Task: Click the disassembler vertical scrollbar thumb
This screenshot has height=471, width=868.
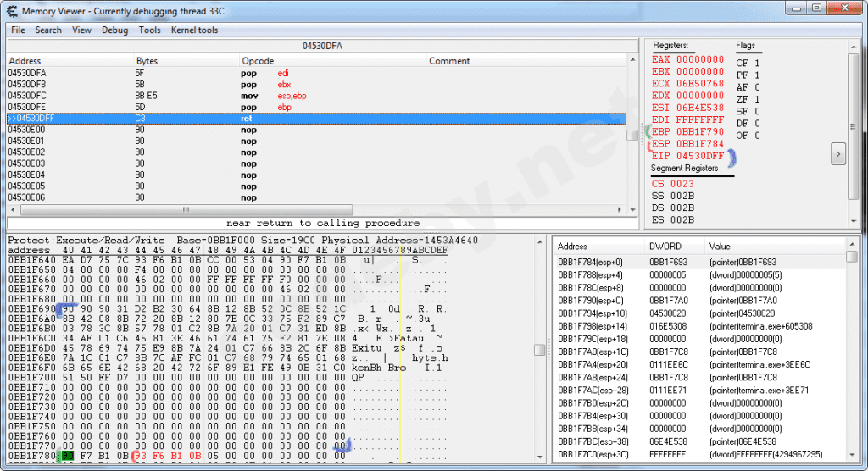Action: 632,135
